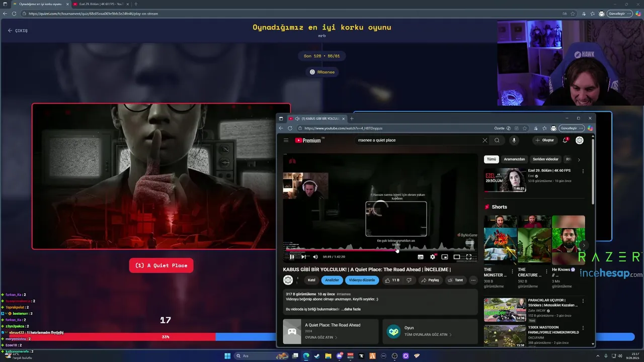This screenshot has height=362, width=644.
Task: Click the Tanıt promote button
Action: pos(456,280)
